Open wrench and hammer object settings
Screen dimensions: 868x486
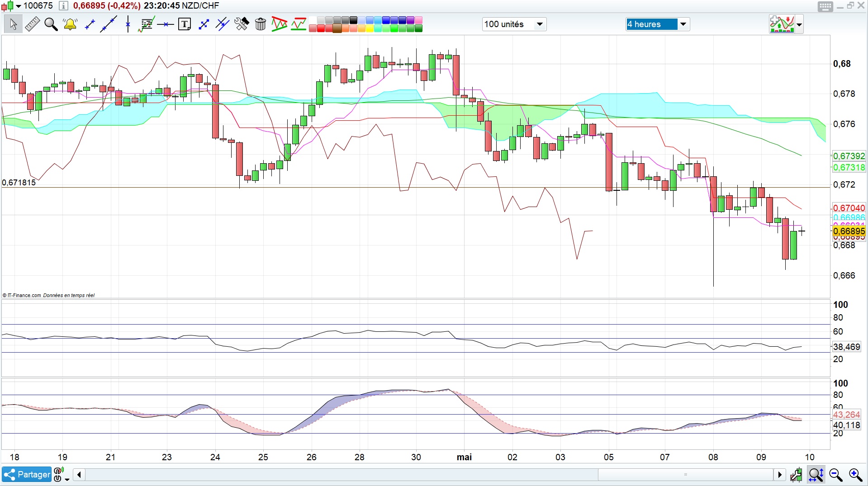pos(242,24)
